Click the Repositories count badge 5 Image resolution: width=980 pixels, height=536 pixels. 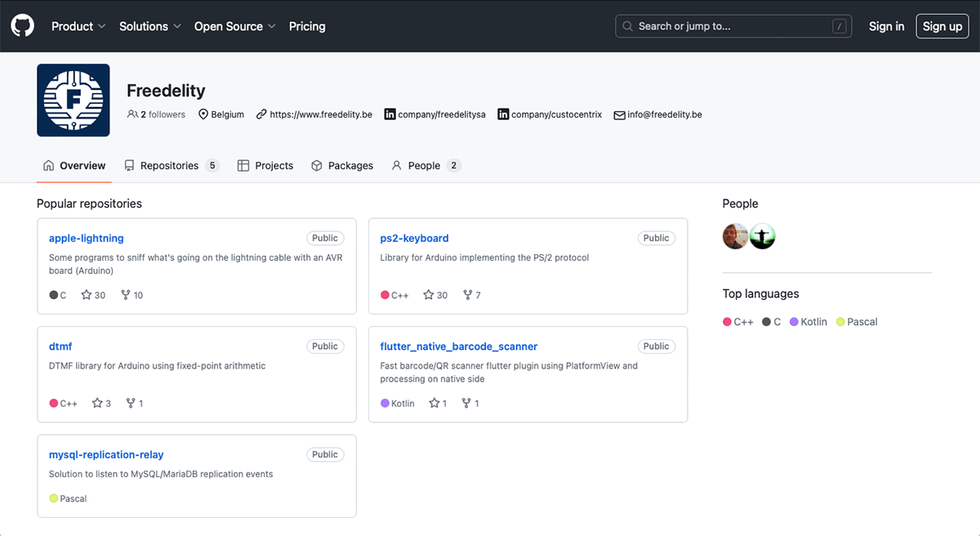212,165
